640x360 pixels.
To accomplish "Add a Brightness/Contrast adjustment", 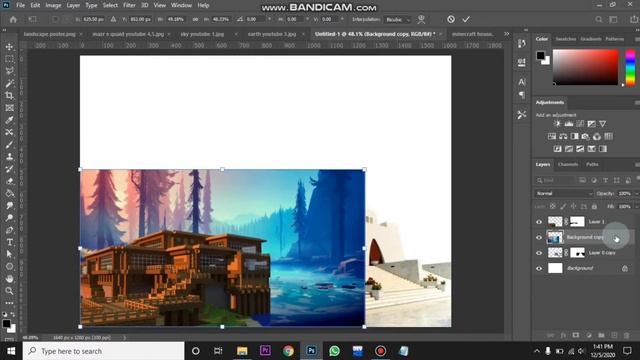I will coord(557,124).
